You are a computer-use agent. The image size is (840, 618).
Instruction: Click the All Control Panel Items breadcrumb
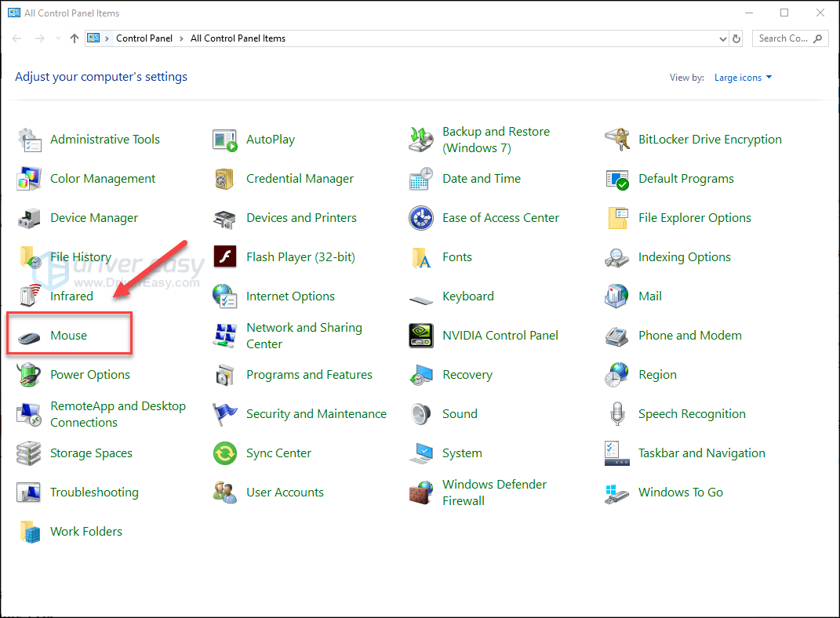point(238,38)
